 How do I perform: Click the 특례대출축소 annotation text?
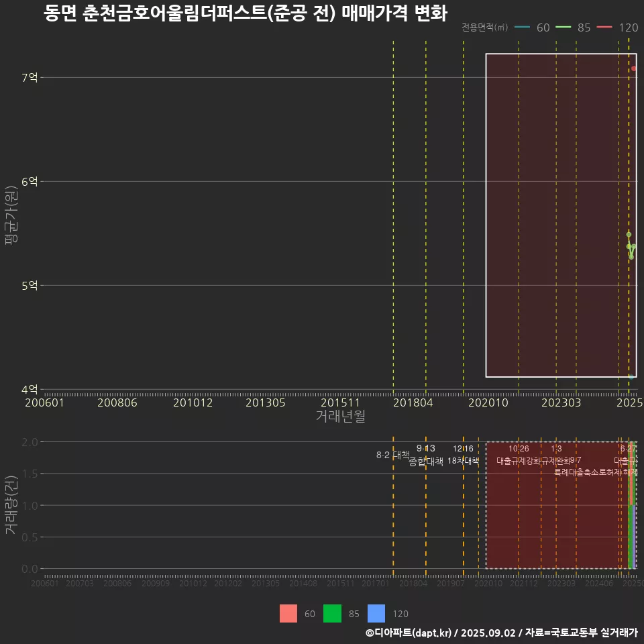(577, 472)
